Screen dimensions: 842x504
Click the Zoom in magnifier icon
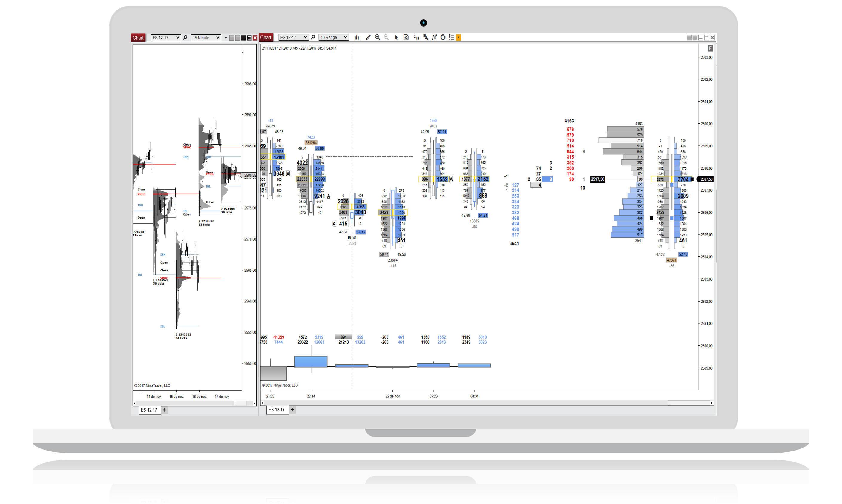pos(377,38)
